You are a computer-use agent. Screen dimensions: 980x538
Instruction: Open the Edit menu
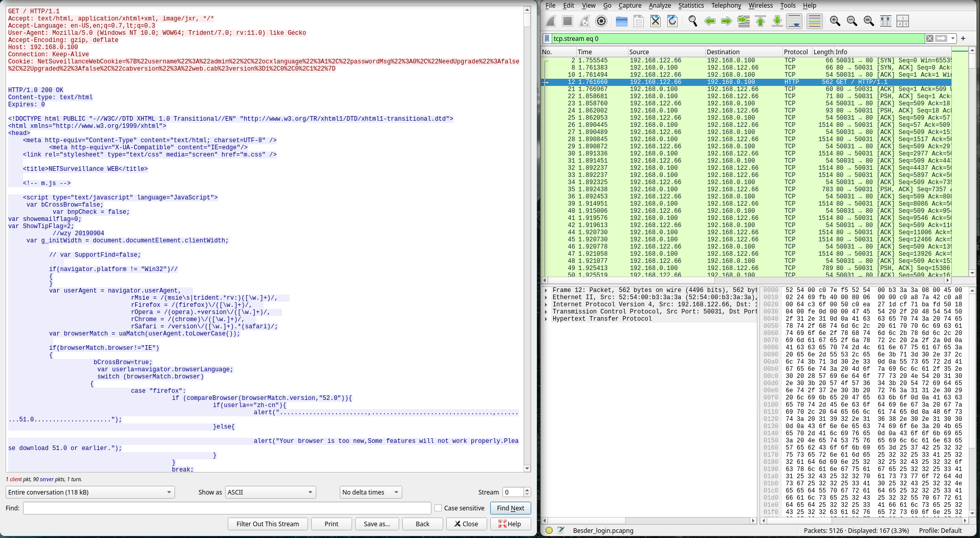(569, 6)
